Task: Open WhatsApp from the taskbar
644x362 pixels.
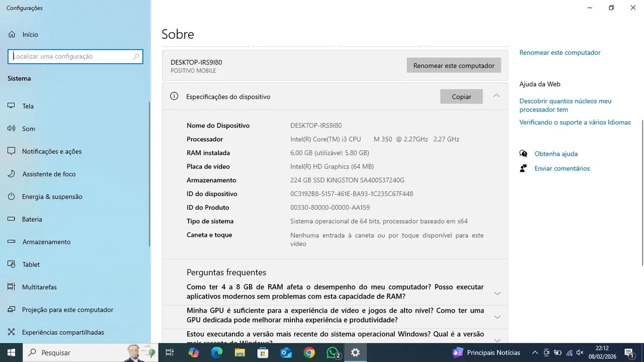Action: point(332,352)
